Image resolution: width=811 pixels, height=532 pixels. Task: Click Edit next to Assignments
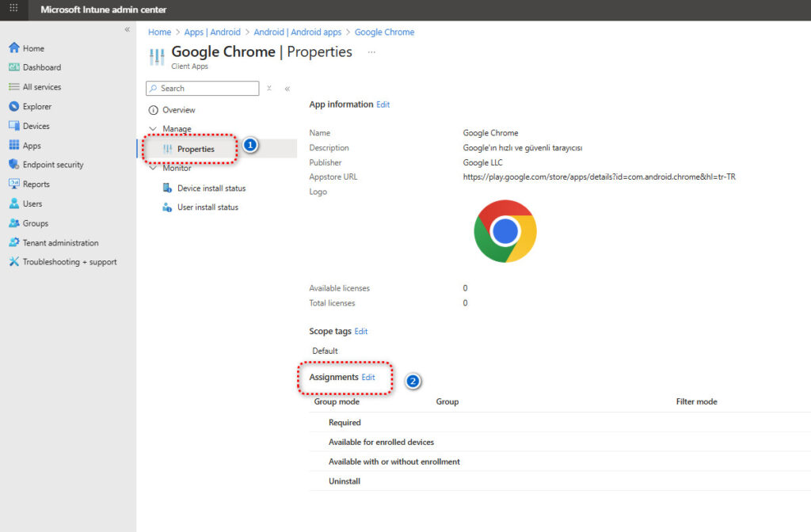[368, 378]
